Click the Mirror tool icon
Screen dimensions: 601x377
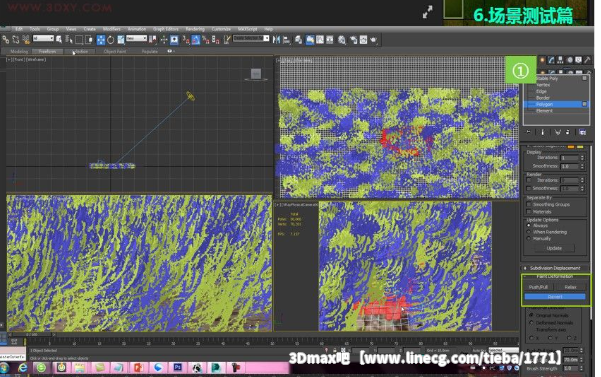[x=276, y=40]
